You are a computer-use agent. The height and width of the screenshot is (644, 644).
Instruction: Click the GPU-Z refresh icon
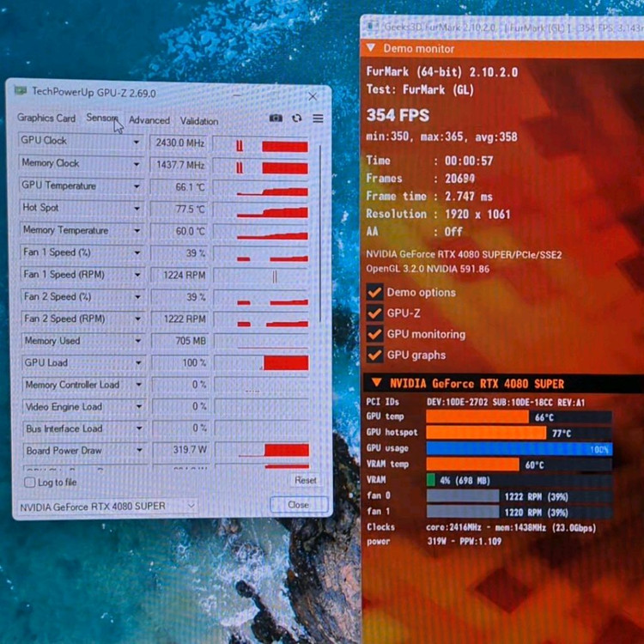coord(296,118)
